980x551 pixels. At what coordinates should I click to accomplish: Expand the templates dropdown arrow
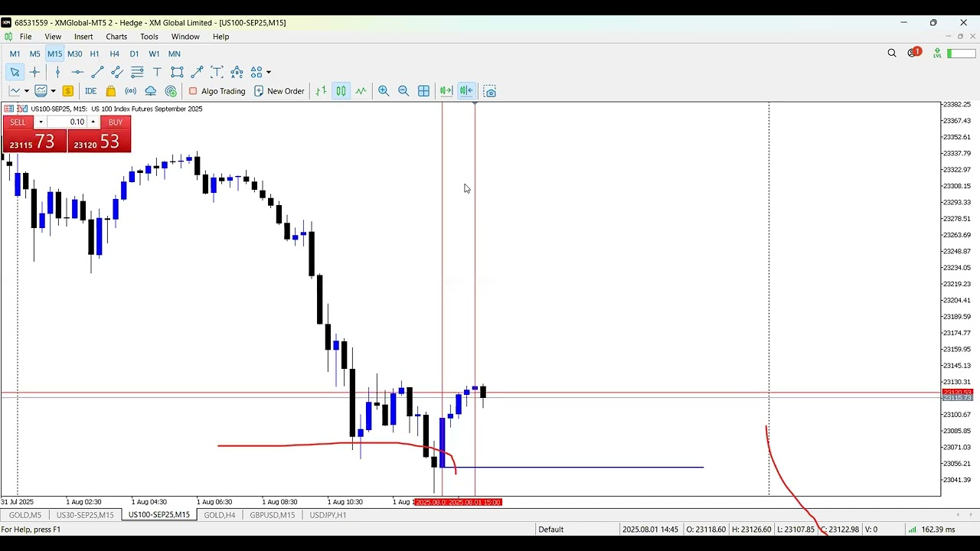coord(53,91)
